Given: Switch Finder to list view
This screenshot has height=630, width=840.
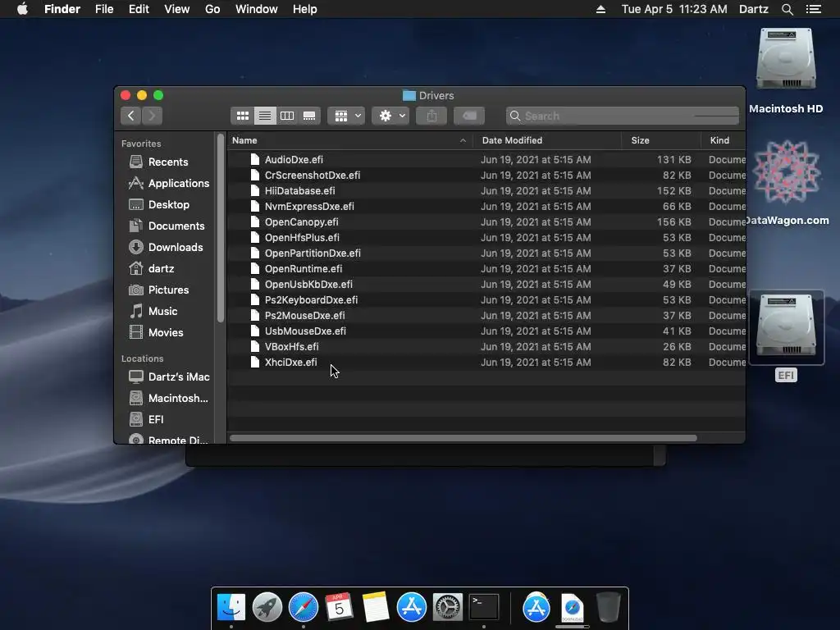Looking at the screenshot, I should click(x=265, y=116).
